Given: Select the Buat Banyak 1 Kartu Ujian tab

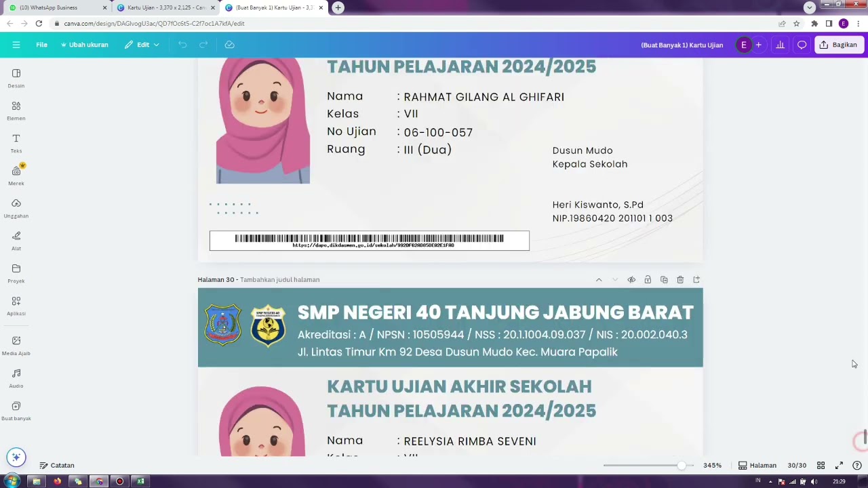Looking at the screenshot, I should 274,7.
